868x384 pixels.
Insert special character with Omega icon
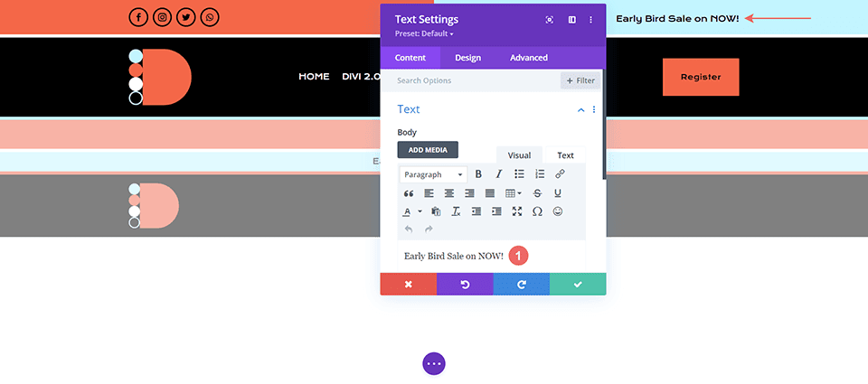(537, 211)
